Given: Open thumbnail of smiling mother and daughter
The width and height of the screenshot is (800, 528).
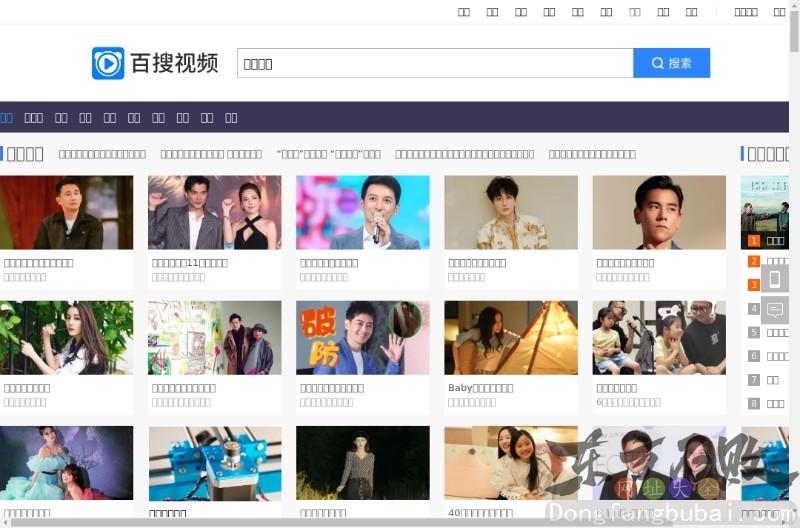Looking at the screenshot, I should click(511, 463).
